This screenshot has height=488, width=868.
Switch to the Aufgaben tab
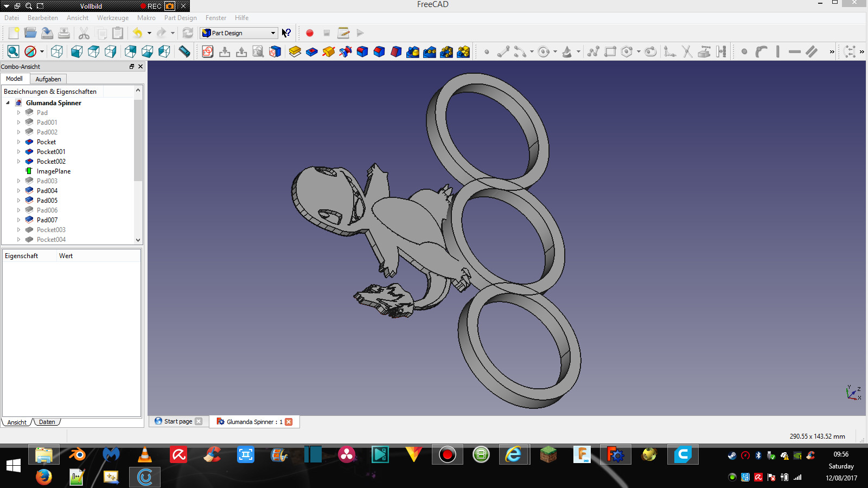click(48, 79)
